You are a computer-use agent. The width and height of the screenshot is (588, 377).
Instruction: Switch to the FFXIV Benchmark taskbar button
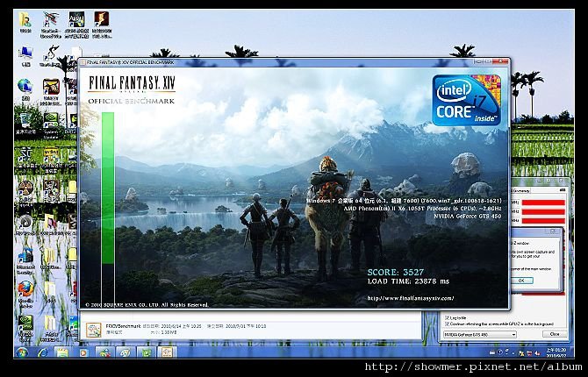tap(166, 352)
